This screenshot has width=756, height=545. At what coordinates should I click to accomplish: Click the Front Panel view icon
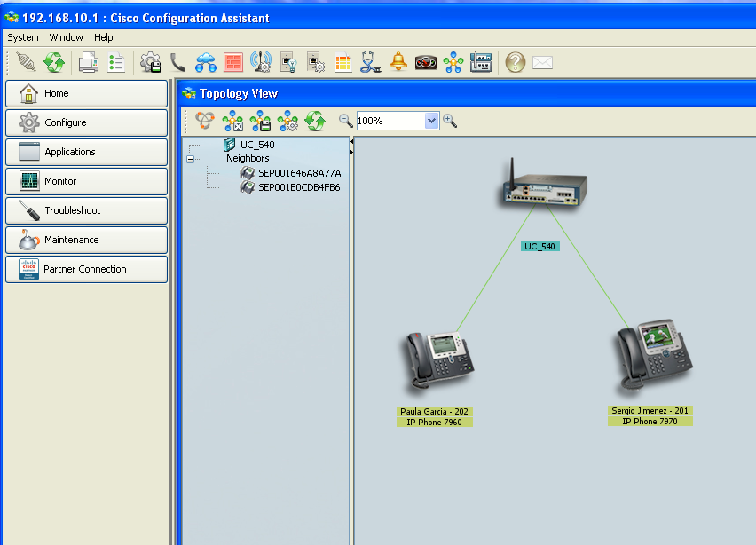(x=481, y=62)
